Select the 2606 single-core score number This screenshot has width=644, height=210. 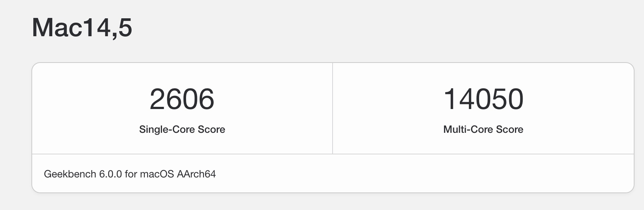pyautogui.click(x=182, y=99)
